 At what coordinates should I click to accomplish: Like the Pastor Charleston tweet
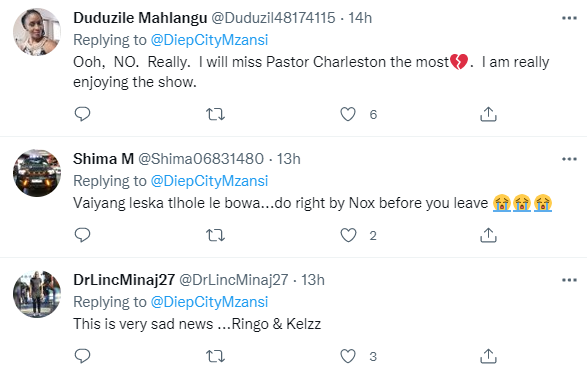(348, 114)
